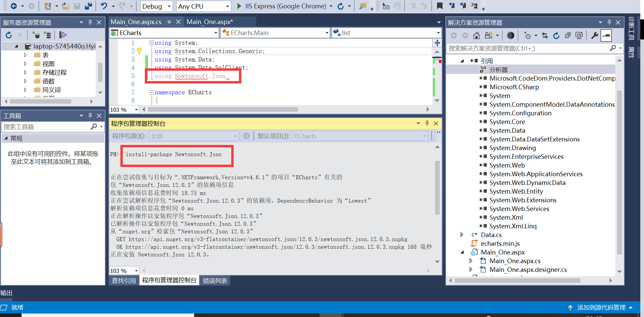
Task: Refresh the 服务器资源管理器 connection list
Action: [x=9, y=35]
